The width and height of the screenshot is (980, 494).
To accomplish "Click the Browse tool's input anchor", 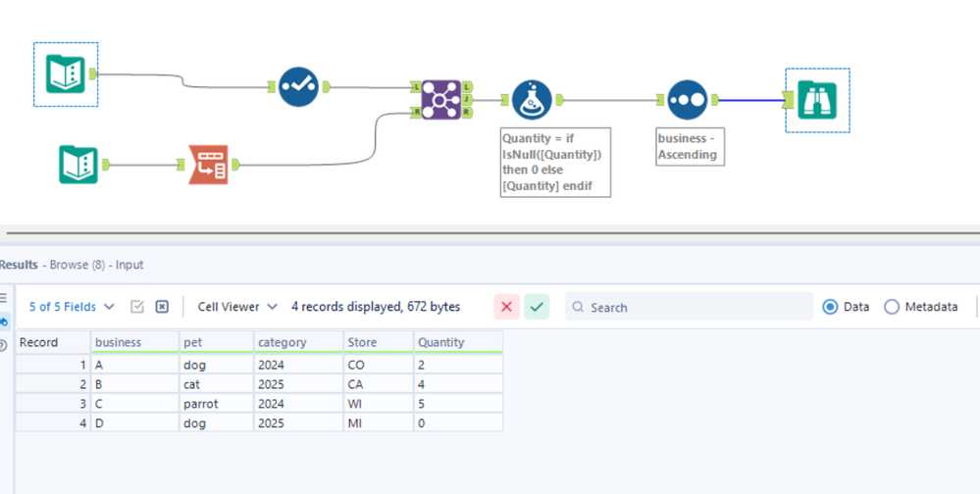I will click(788, 100).
